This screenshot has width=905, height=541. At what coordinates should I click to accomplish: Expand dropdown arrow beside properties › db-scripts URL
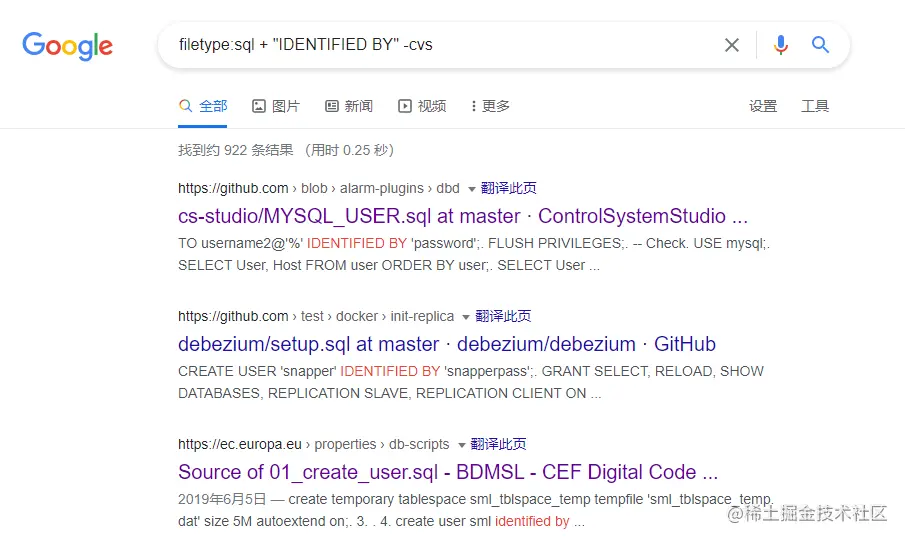coord(461,445)
